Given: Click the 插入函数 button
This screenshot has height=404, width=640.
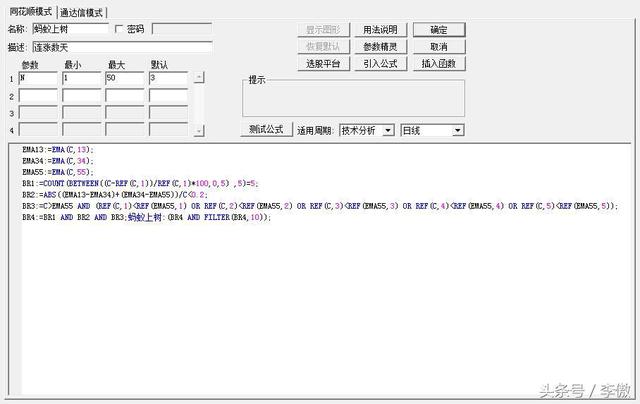Looking at the screenshot, I should [438, 64].
